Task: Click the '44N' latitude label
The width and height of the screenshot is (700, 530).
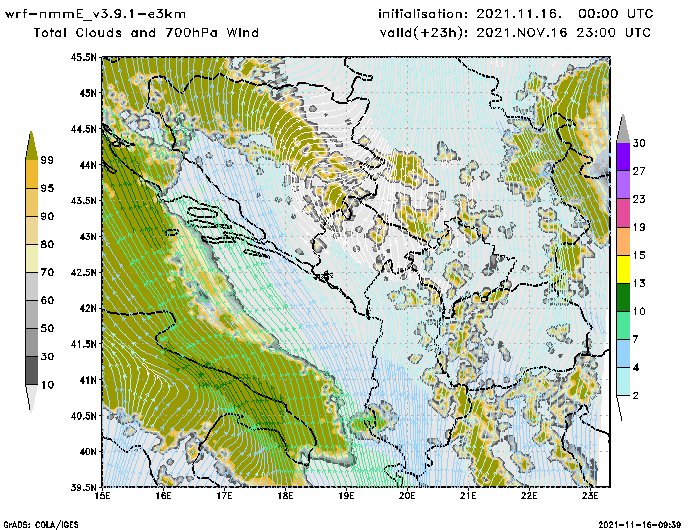Action: click(88, 165)
